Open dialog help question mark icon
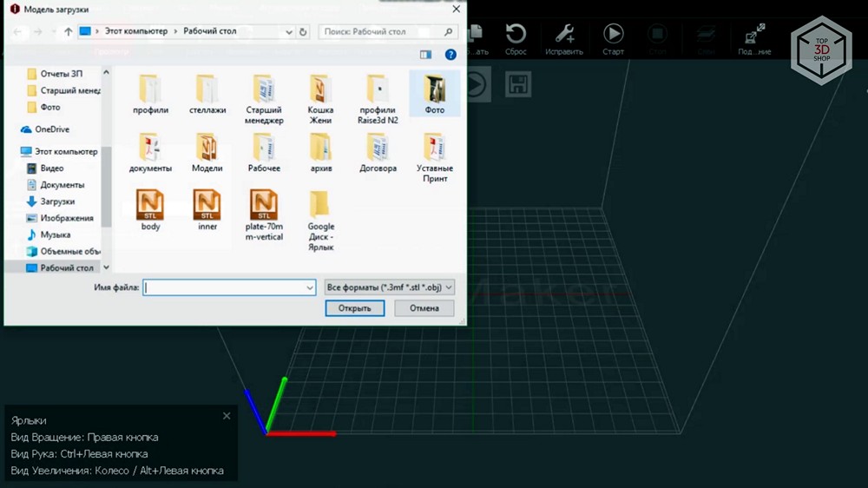Screen dimensions: 868x488 (x=450, y=55)
